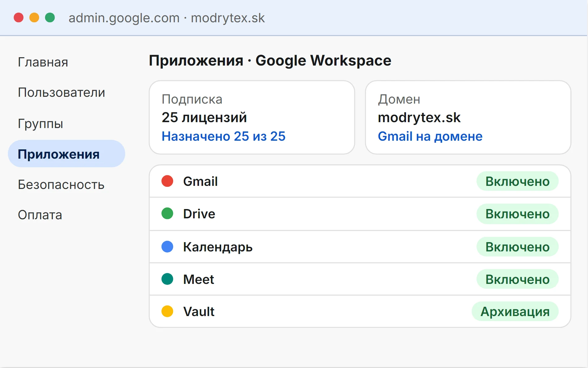Viewport: 588px width, 368px height.
Task: Toggle the Gmail Включено status badge
Action: [517, 181]
